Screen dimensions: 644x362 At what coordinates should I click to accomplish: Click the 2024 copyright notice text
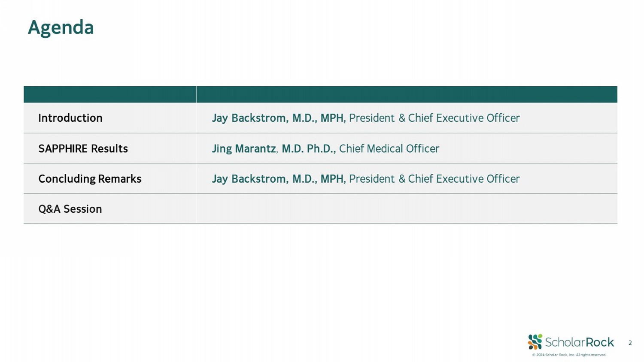[569, 355]
